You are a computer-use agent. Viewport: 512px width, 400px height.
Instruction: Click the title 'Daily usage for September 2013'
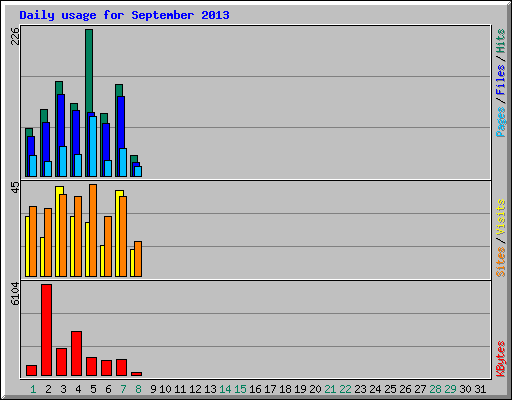click(124, 15)
